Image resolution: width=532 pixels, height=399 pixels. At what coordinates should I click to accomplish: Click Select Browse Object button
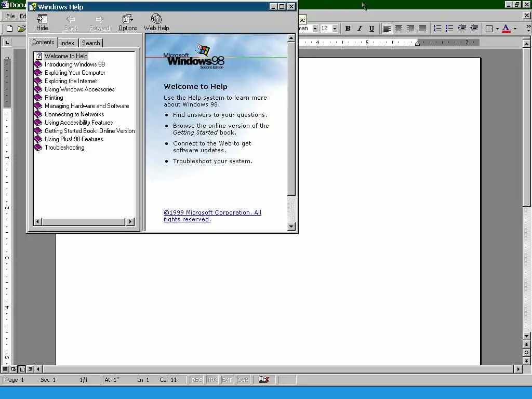527,353
